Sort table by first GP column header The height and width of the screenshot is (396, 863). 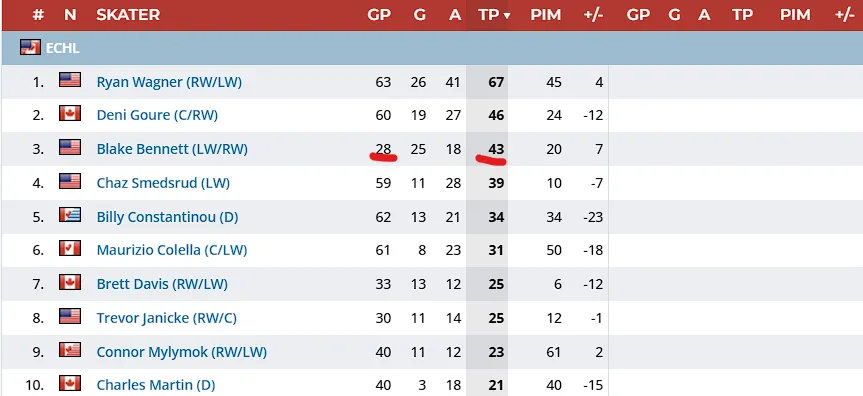point(379,15)
